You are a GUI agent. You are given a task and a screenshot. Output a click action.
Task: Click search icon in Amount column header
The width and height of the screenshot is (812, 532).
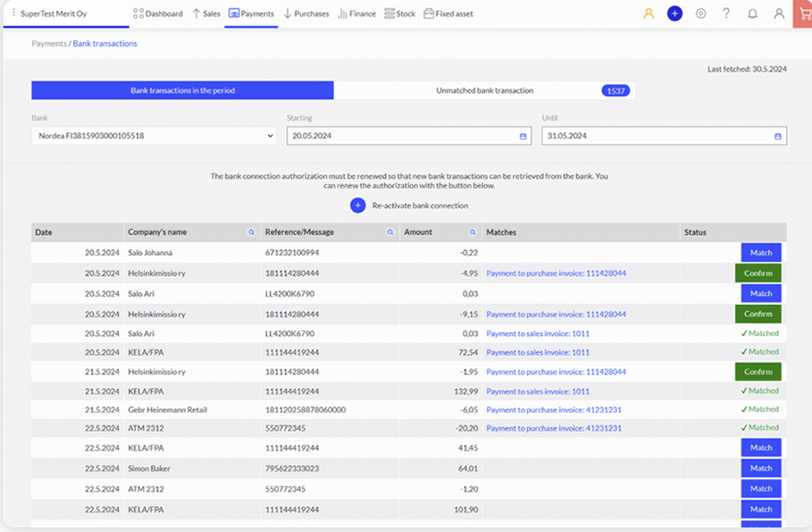[473, 232]
